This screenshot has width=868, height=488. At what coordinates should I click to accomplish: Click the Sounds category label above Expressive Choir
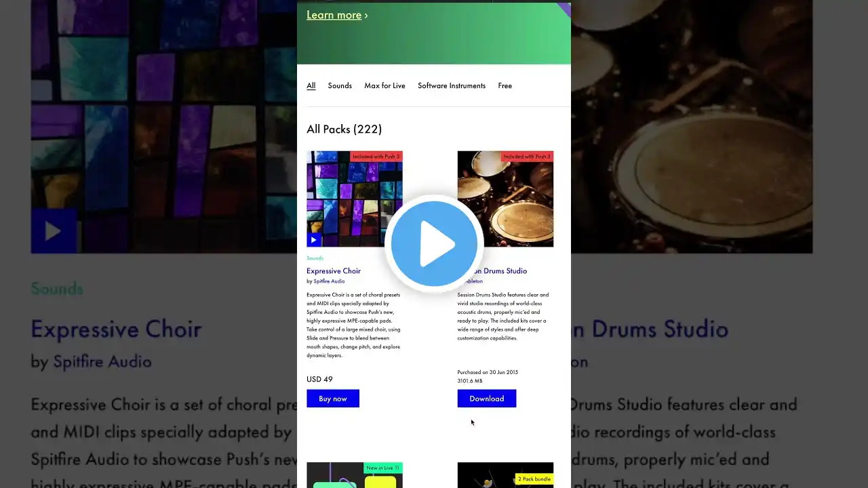pos(315,258)
